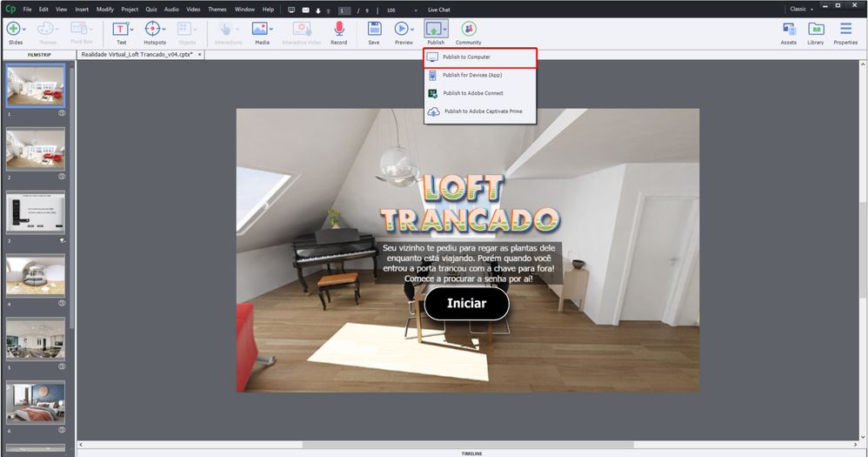This screenshot has height=457, width=868.
Task: Click the Media icon
Action: coord(260,29)
